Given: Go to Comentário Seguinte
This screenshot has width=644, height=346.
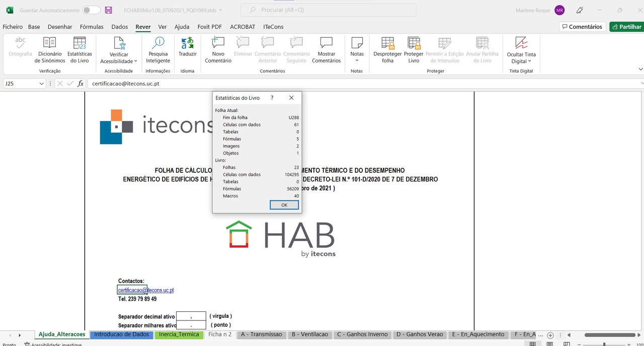Looking at the screenshot, I should click(296, 49).
